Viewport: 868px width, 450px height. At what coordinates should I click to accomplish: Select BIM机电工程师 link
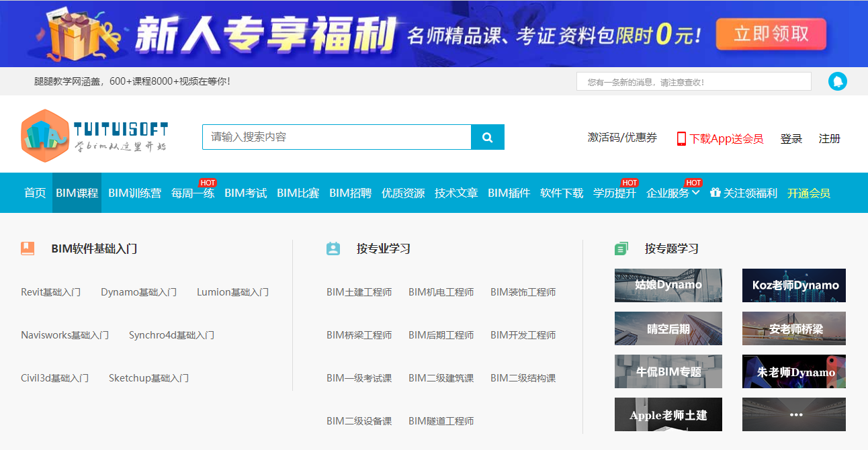point(441,292)
